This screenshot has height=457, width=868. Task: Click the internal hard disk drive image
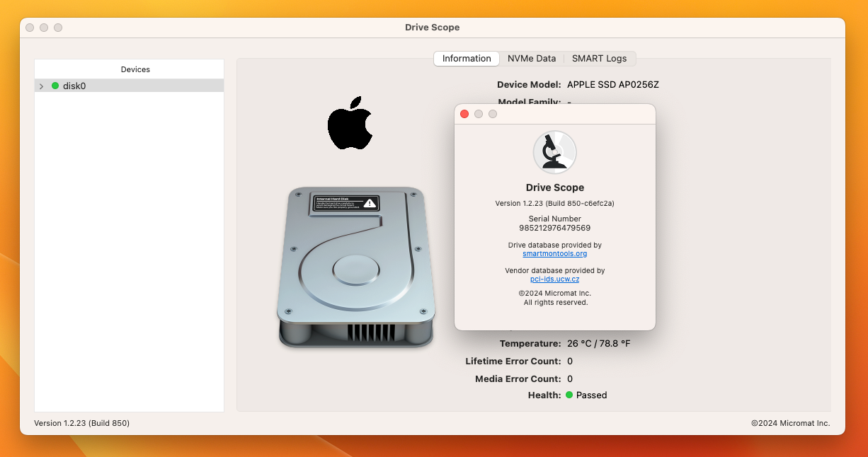355,267
